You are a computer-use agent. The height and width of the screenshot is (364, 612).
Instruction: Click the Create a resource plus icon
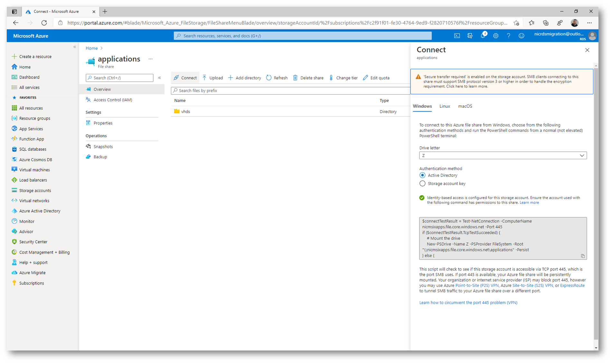pos(14,56)
